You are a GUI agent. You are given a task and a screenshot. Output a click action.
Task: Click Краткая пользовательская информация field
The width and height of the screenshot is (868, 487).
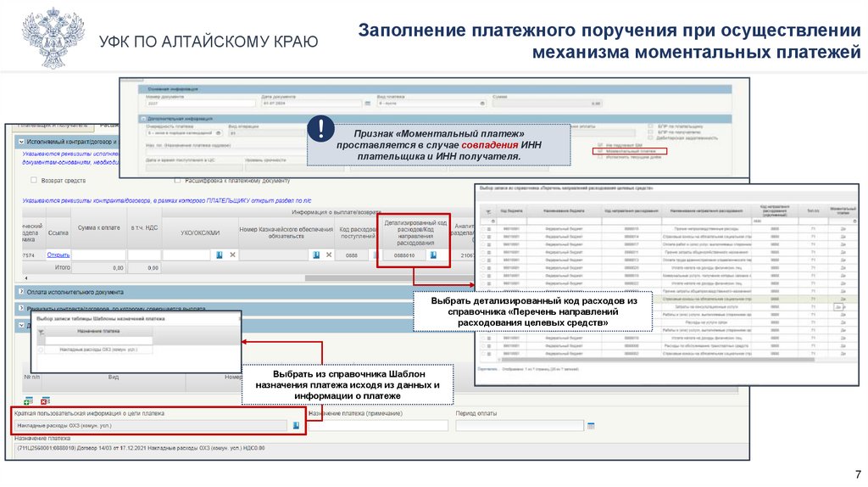[x=151, y=426]
